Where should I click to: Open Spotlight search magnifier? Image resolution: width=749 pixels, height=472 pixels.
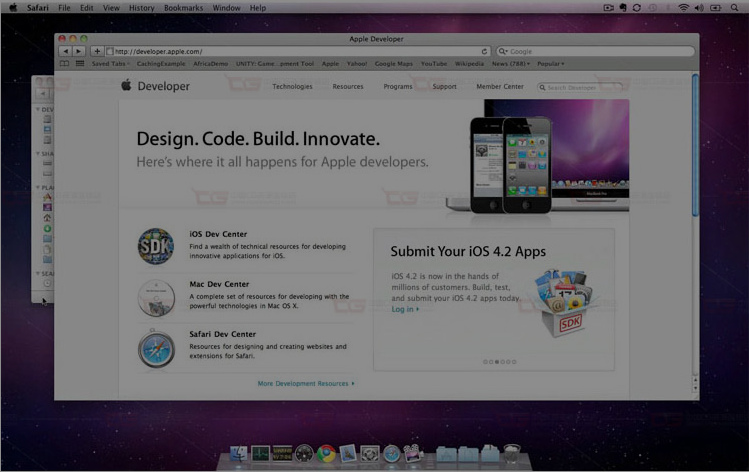pyautogui.click(x=734, y=8)
